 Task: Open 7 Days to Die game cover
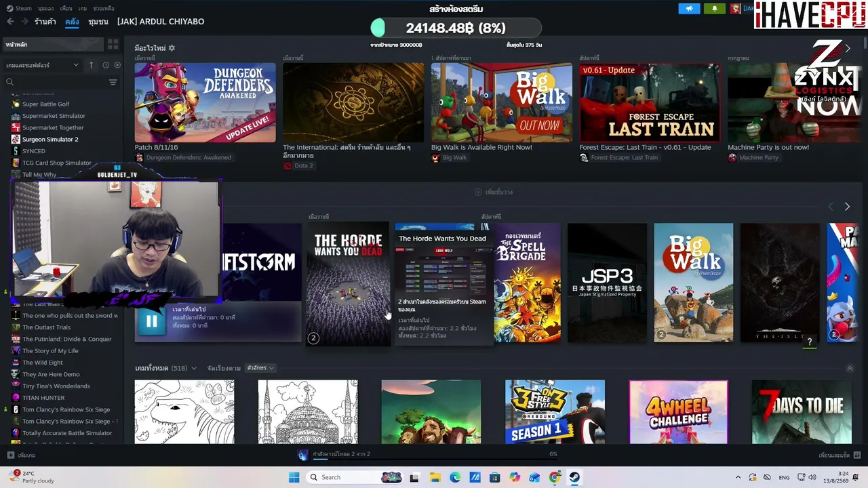[x=802, y=412]
